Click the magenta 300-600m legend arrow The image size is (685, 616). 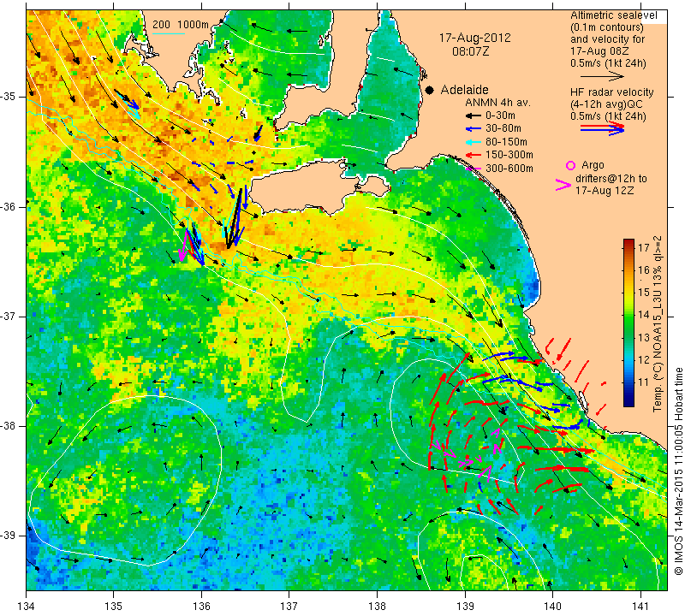(x=473, y=169)
